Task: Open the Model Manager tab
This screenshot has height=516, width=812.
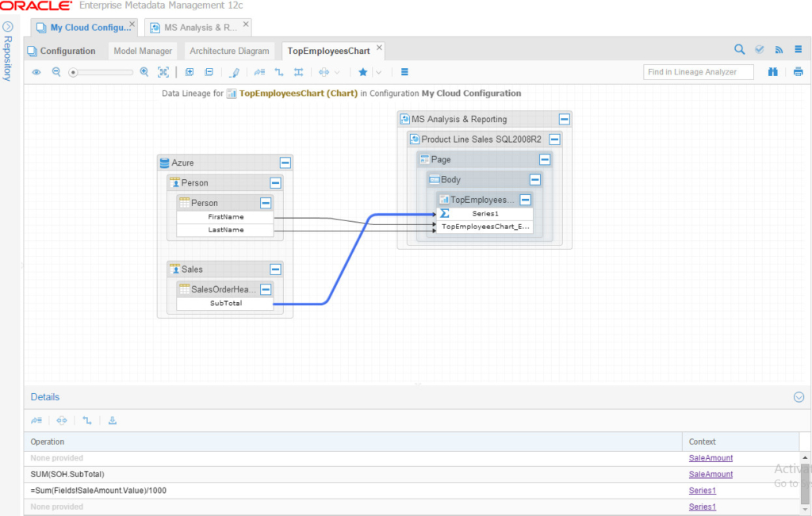Action: [143, 51]
